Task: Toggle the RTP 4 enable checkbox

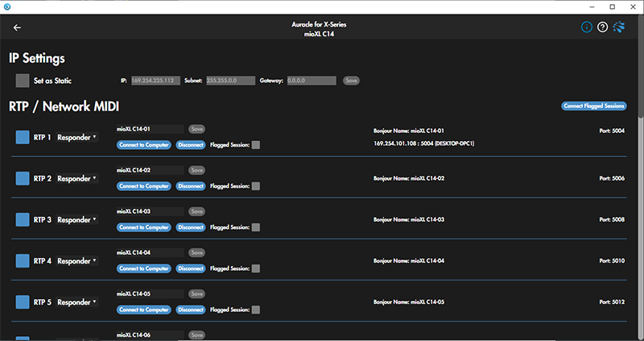Action: coord(23,261)
